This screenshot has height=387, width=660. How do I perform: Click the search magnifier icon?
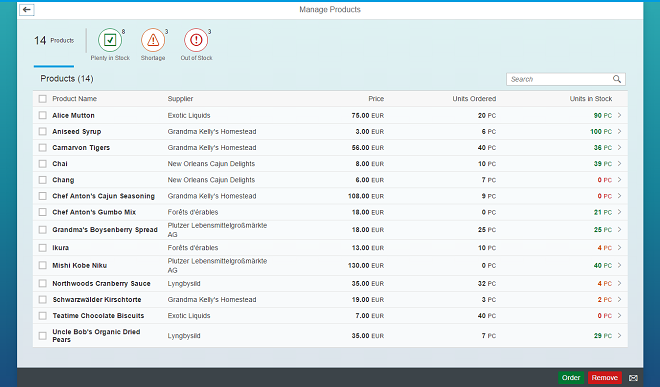click(617, 79)
